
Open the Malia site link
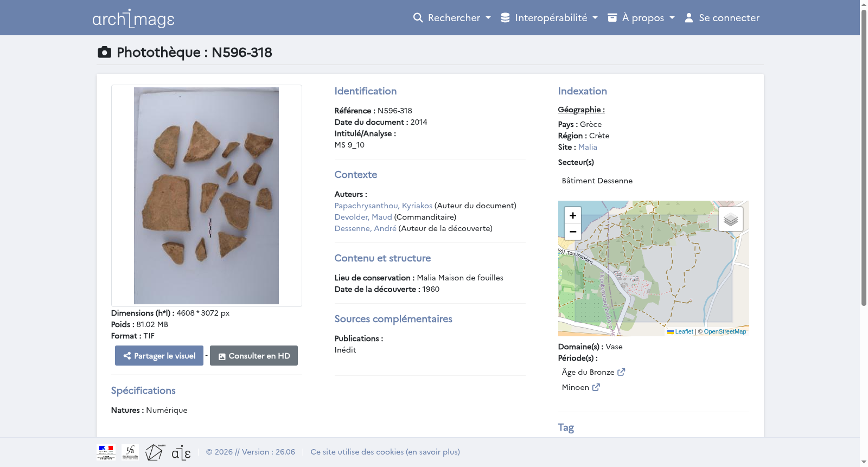click(588, 147)
